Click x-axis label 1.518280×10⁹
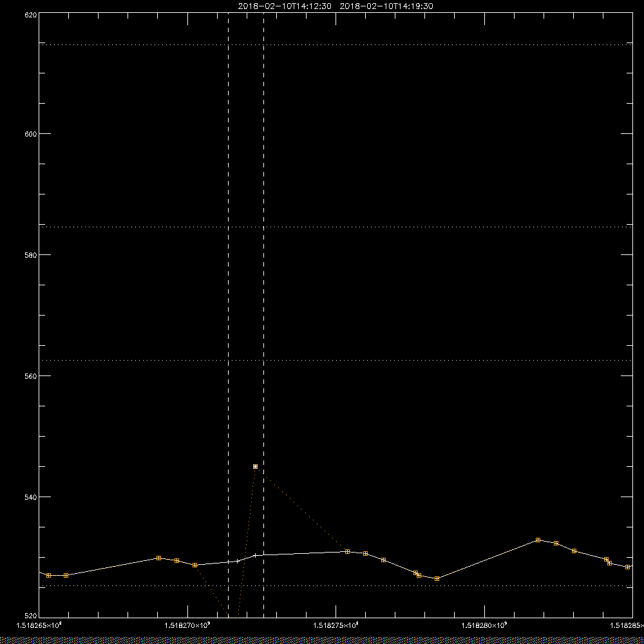The image size is (644, 644). [x=485, y=625]
